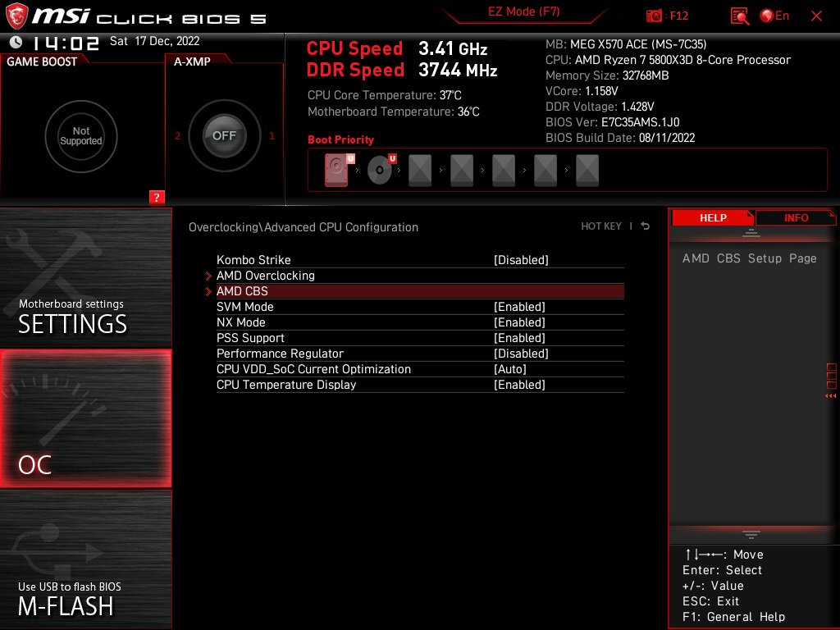Select the Kombo Strike row
The image size is (840, 630).
pyautogui.click(x=420, y=260)
